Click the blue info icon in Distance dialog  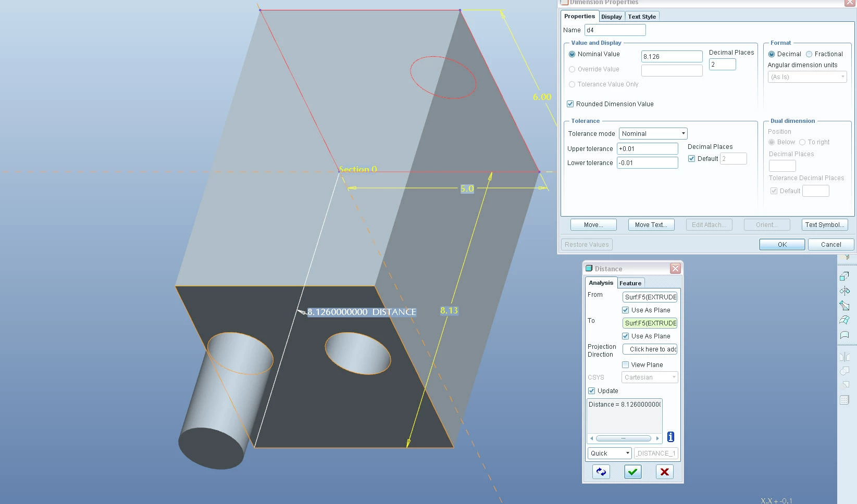[x=670, y=437]
